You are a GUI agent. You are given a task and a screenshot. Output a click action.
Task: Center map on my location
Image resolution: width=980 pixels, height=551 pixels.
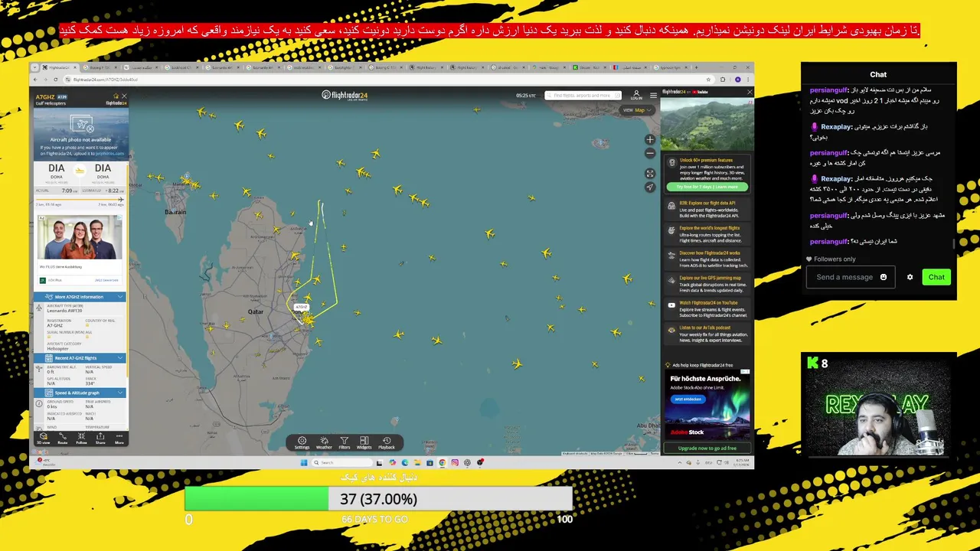point(650,187)
